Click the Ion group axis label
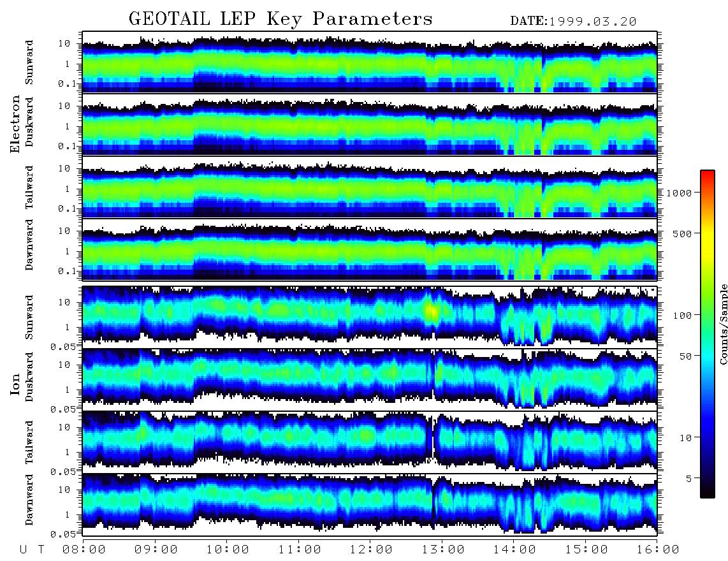Screen dimensions: 728x561 click(x=15, y=384)
